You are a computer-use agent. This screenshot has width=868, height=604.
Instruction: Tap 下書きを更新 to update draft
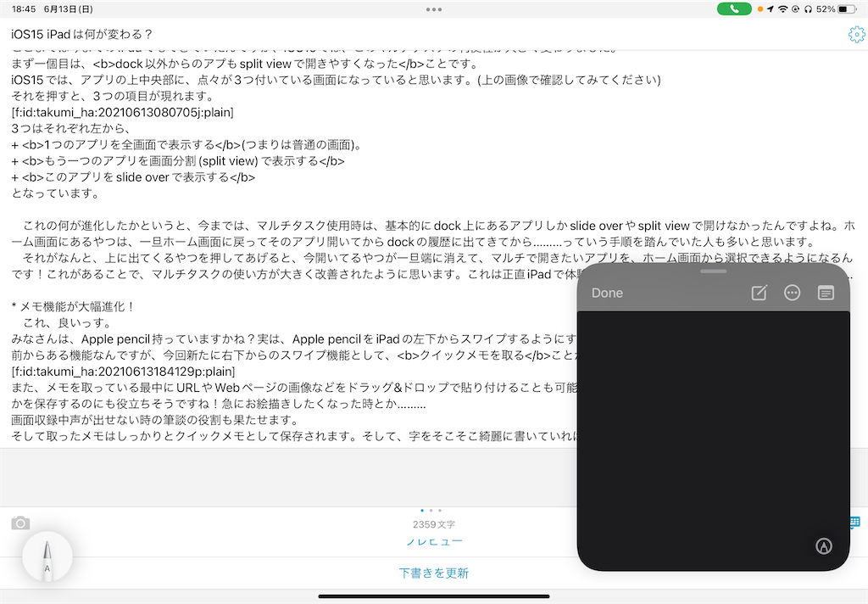(x=434, y=573)
